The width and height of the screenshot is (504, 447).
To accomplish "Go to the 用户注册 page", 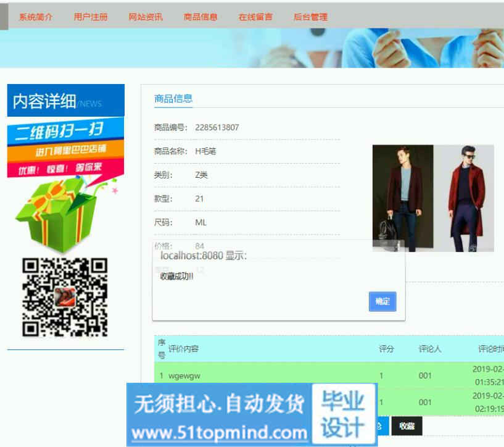I will (x=91, y=17).
